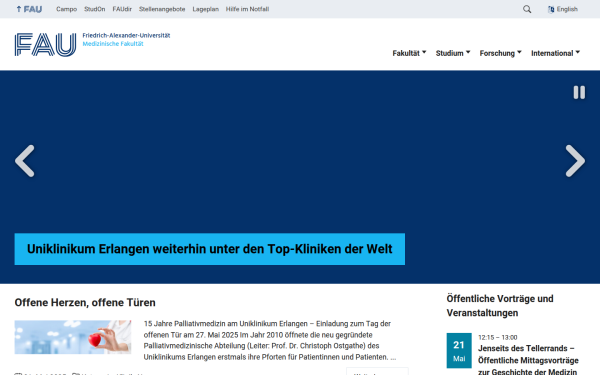
Task: Click the FAU home link in top bar
Action: (x=29, y=9)
